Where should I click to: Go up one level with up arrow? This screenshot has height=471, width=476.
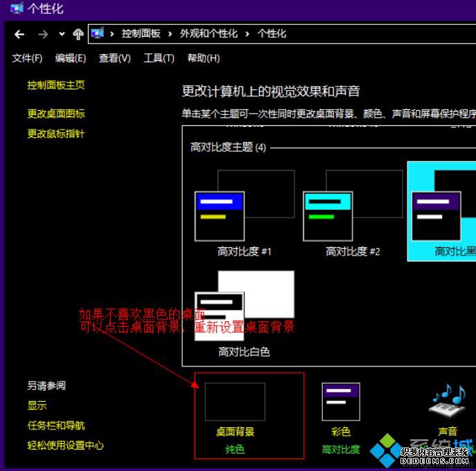78,34
